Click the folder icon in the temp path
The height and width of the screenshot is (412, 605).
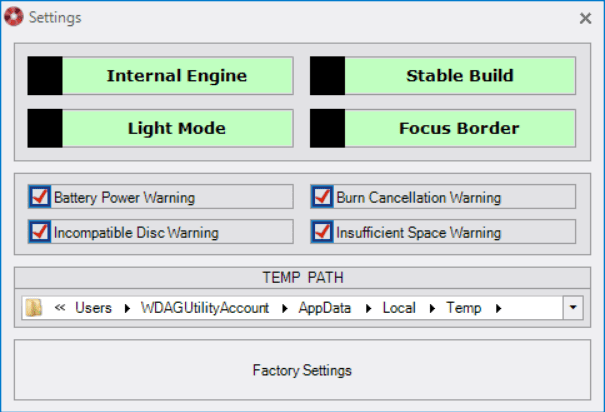pos(35,308)
